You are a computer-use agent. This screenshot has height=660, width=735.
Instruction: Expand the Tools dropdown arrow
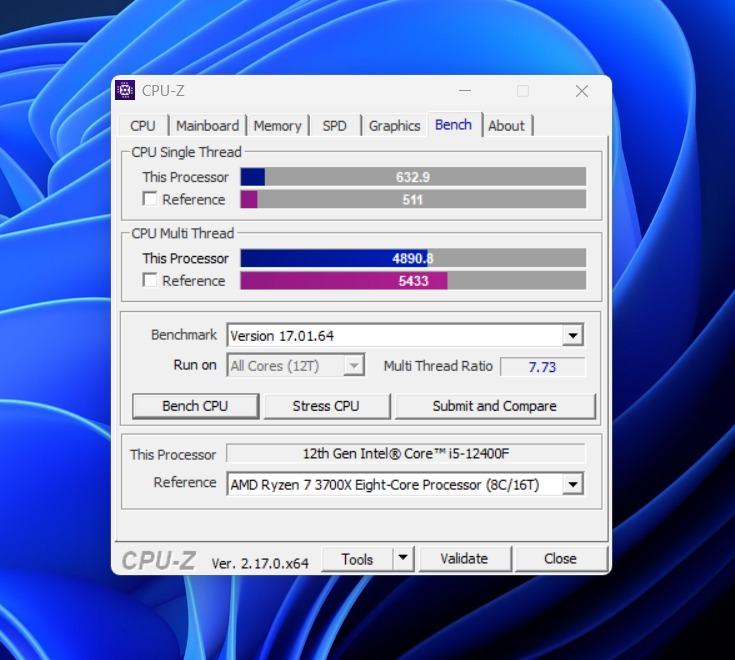coord(403,559)
